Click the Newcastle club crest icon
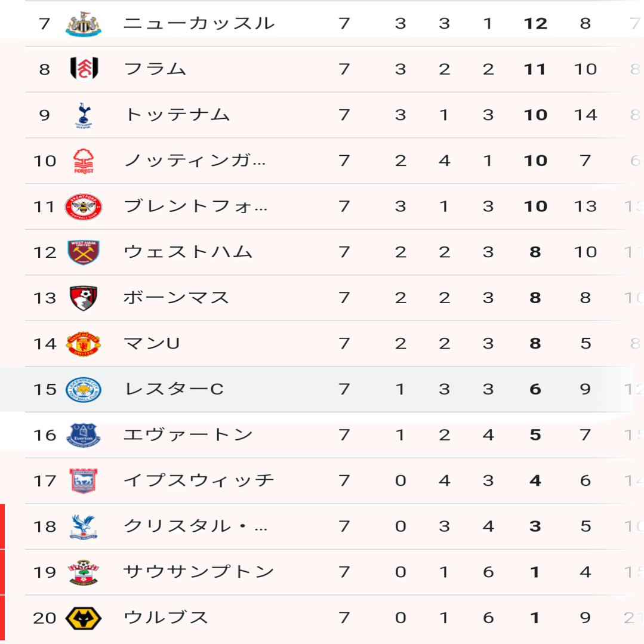 (x=83, y=24)
